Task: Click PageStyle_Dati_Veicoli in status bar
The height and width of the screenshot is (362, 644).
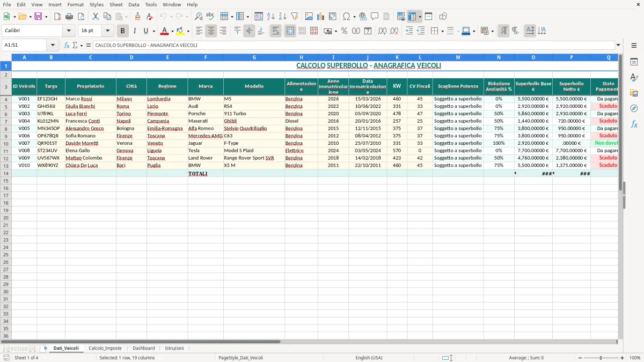Action: coord(240,358)
